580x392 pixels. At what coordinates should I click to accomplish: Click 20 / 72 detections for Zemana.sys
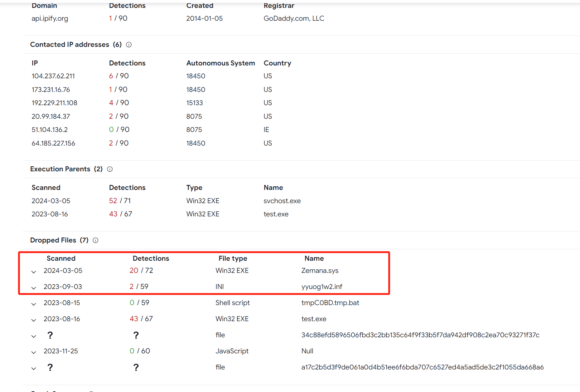tap(141, 271)
